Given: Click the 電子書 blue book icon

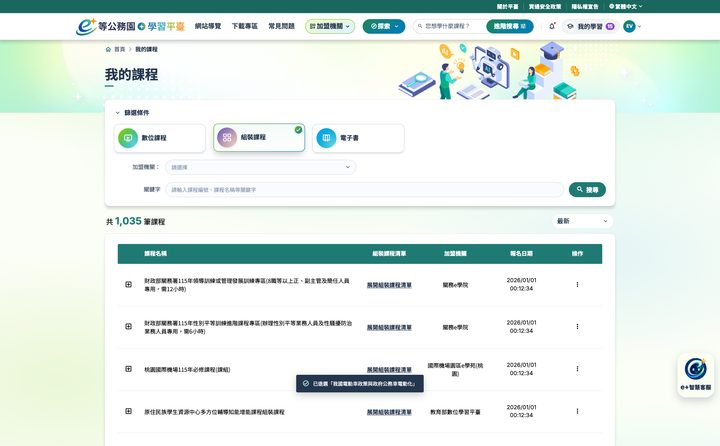Looking at the screenshot, I should coord(326,138).
